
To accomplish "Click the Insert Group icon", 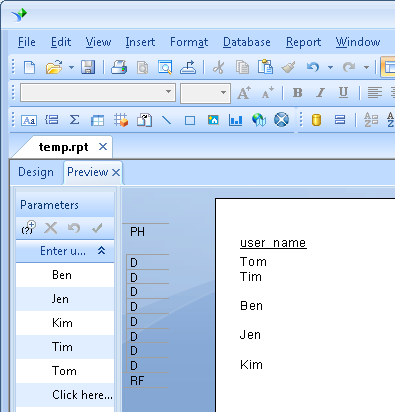I will coord(52,120).
